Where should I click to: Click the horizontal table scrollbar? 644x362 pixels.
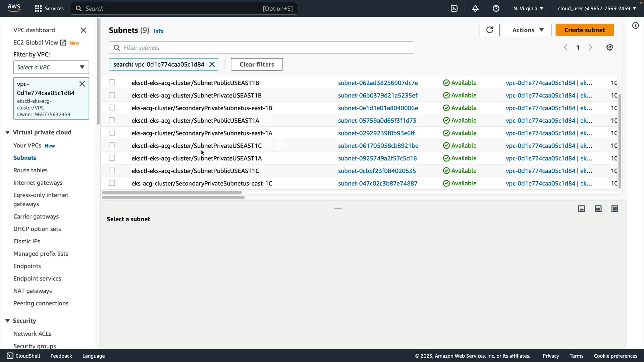[x=172, y=192]
